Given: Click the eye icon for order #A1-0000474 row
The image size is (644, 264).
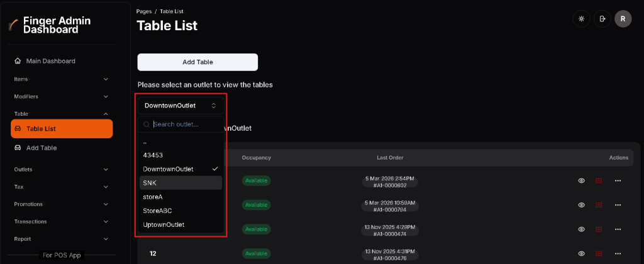Looking at the screenshot, I should (582, 229).
